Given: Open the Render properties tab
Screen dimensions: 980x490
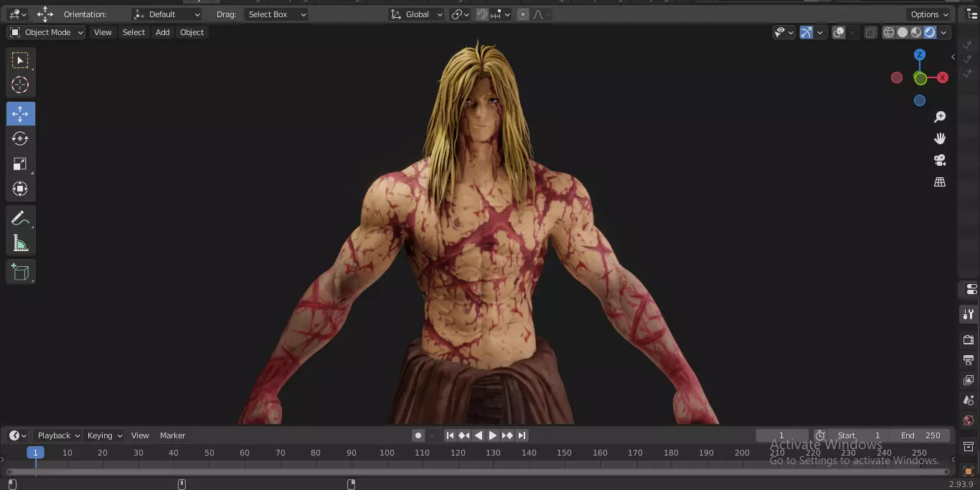Looking at the screenshot, I should tap(969, 339).
